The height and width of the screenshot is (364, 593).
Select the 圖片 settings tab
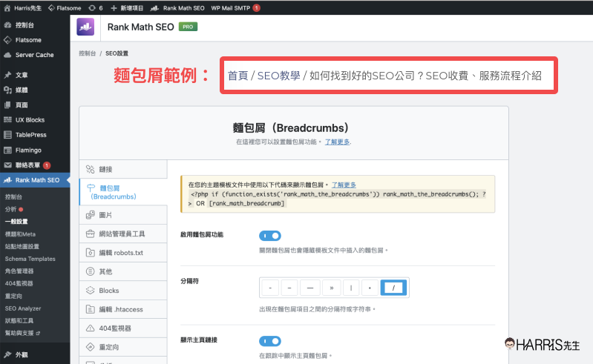(x=123, y=215)
